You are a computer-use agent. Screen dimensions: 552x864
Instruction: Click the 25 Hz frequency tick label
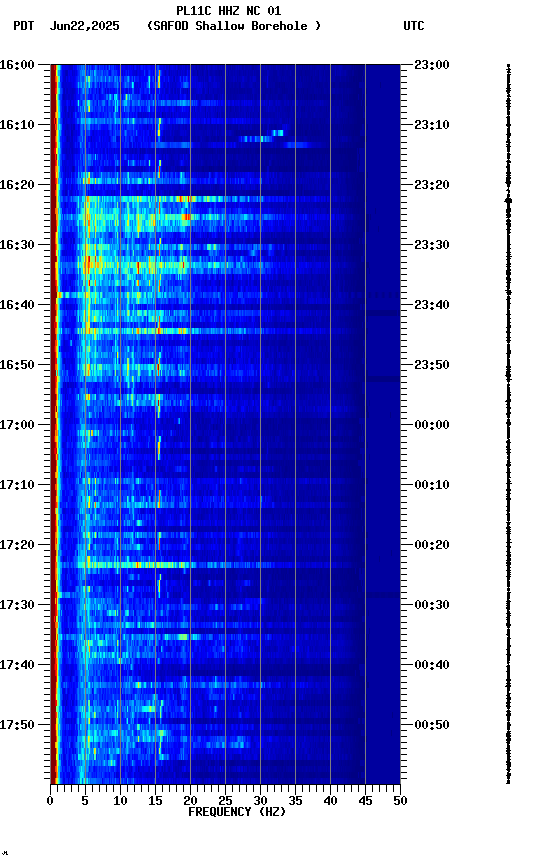point(225,801)
